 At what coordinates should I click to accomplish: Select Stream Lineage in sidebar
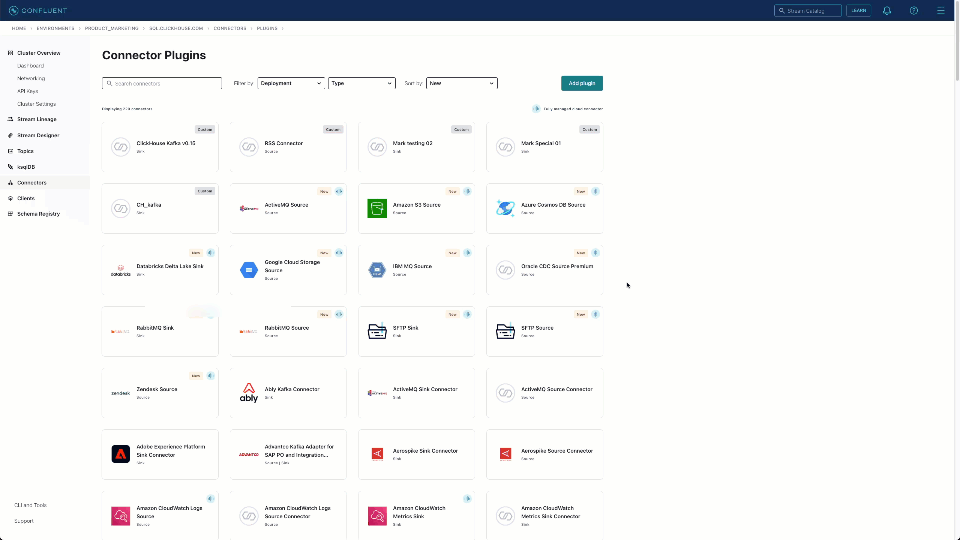(36, 119)
